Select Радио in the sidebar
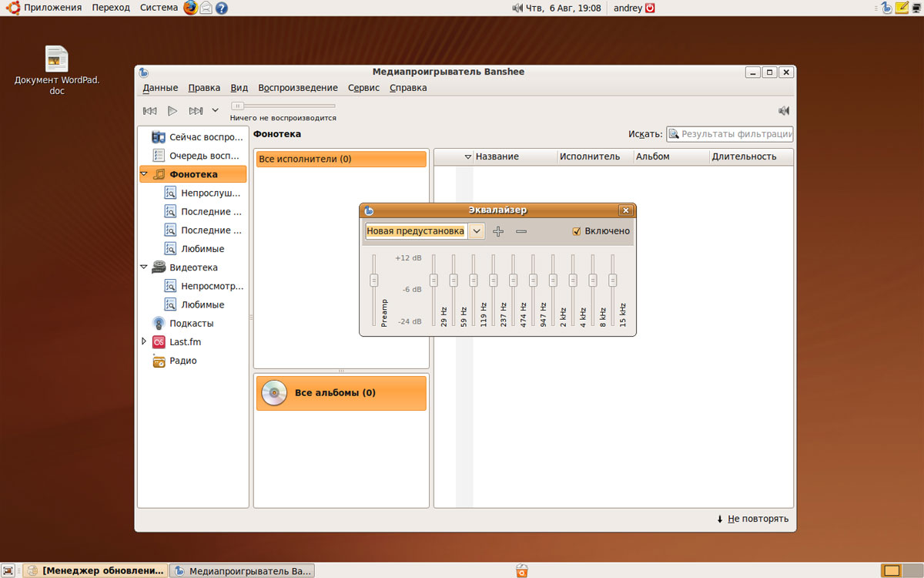This screenshot has height=578, width=924. coord(182,361)
